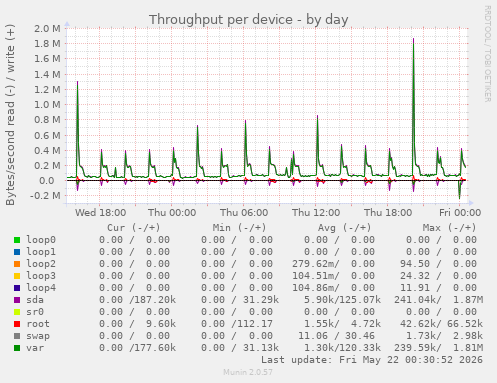Screen dimensions: 497x383
Task: Click the swap max value '2.98k'
Action: (x=468, y=336)
